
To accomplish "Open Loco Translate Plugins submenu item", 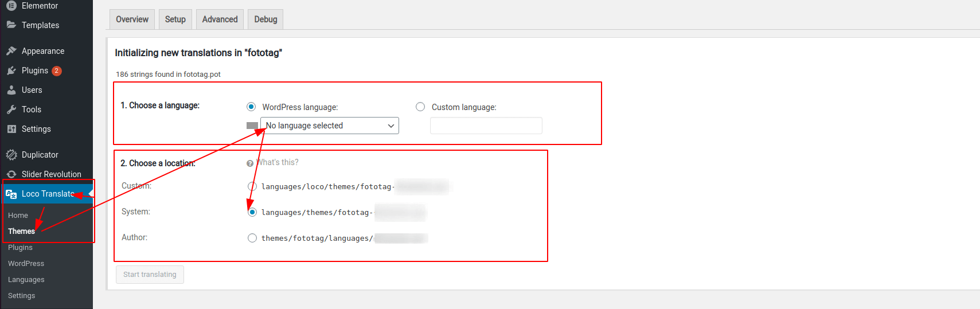I will tap(20, 248).
